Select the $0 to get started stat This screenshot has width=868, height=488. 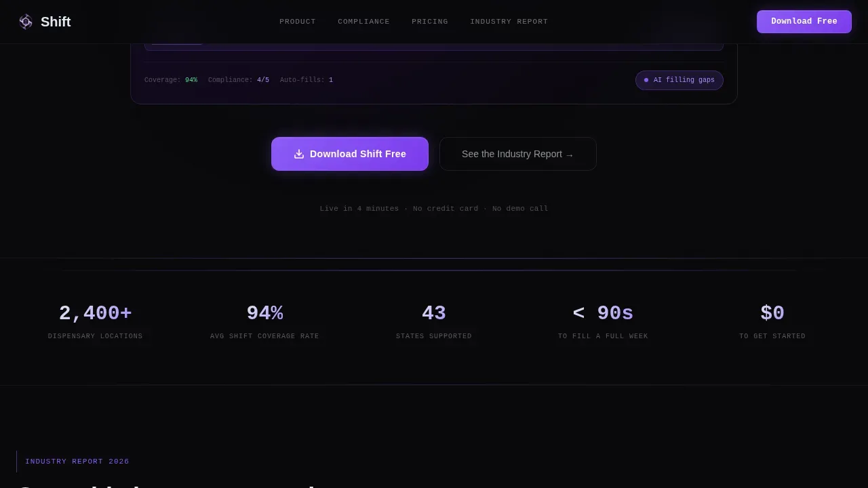click(772, 322)
